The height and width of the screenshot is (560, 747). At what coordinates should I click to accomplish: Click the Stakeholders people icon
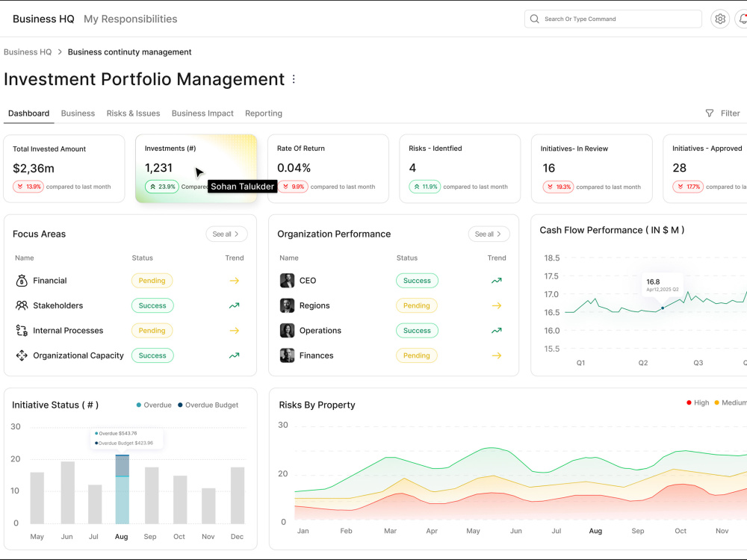(22, 305)
